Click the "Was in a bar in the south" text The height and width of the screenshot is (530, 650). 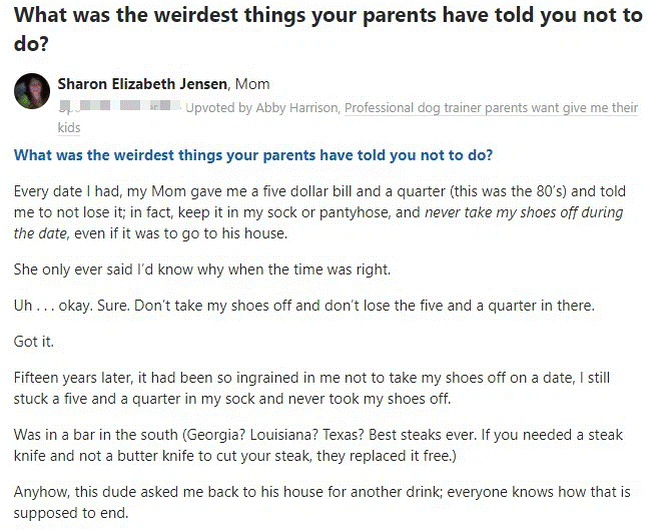click(x=98, y=436)
